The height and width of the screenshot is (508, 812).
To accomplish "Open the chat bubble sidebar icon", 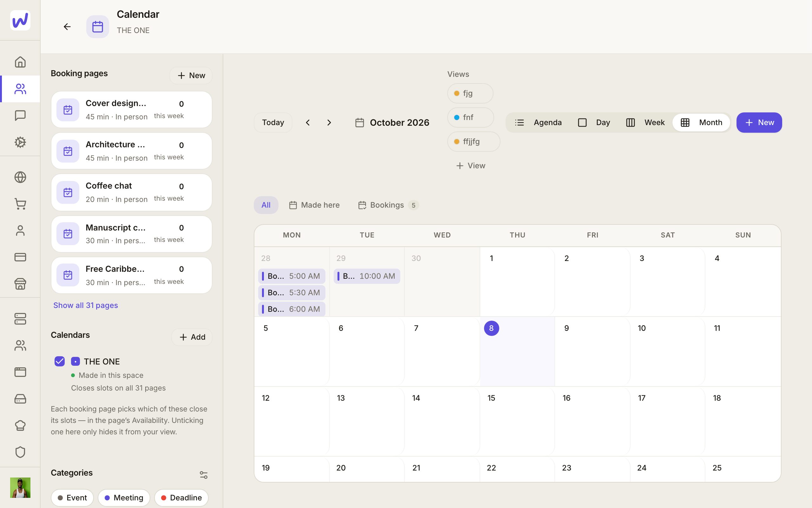I will [20, 116].
